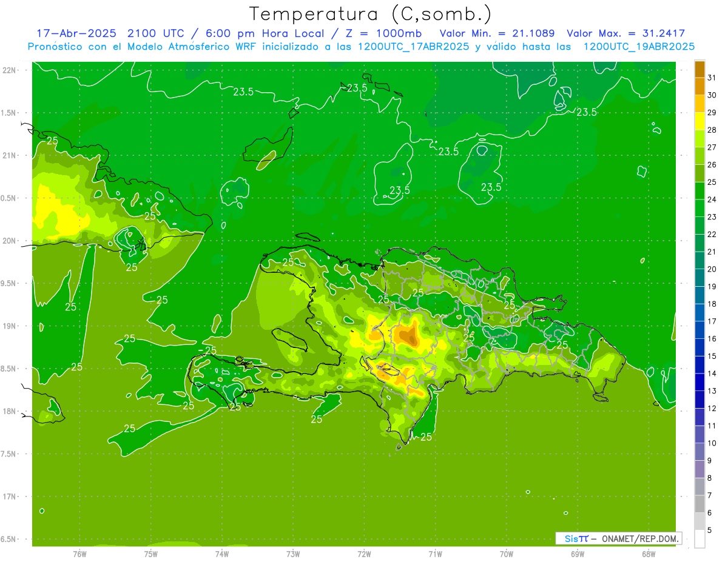Click the '14' label on the color scale
728x562 pixels.
pos(712,373)
